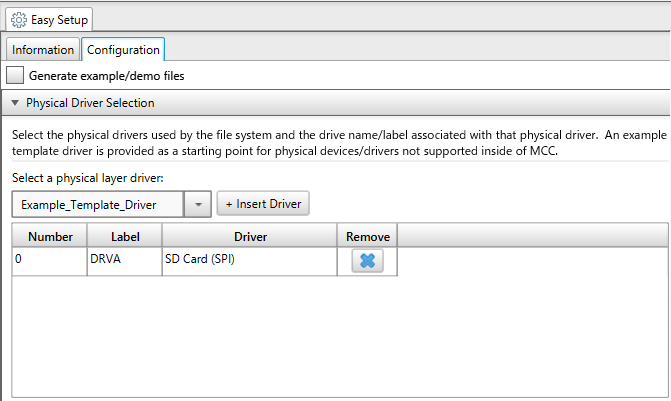Click the Remove column header
Screen dimensions: 671x401
(368, 236)
